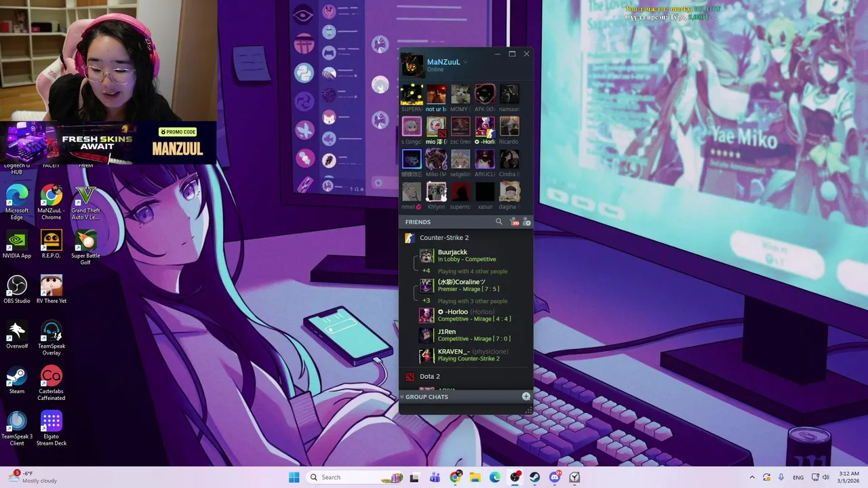
Task: Show hidden system tray icons chevron
Action: click(751, 477)
